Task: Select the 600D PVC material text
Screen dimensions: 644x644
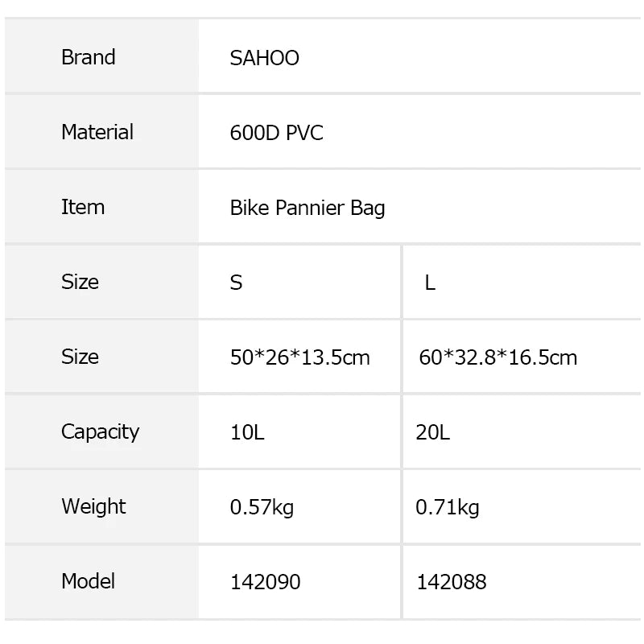Action: [276, 133]
